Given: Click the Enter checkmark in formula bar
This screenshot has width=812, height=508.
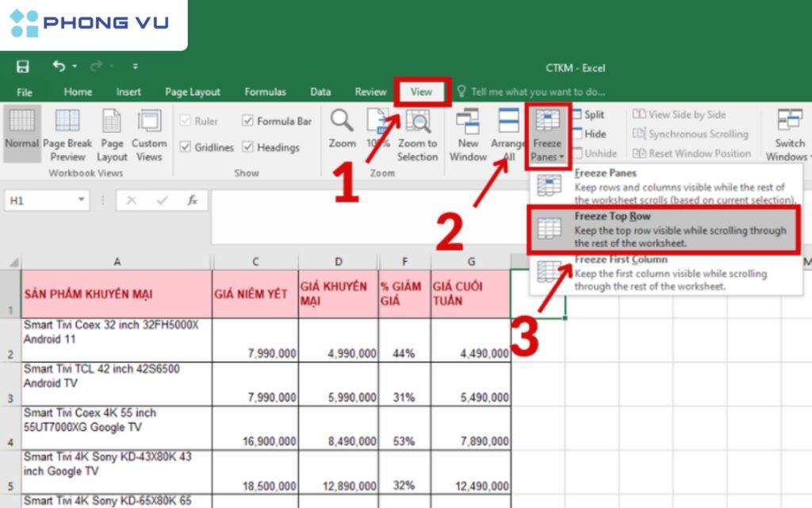Looking at the screenshot, I should (162, 201).
